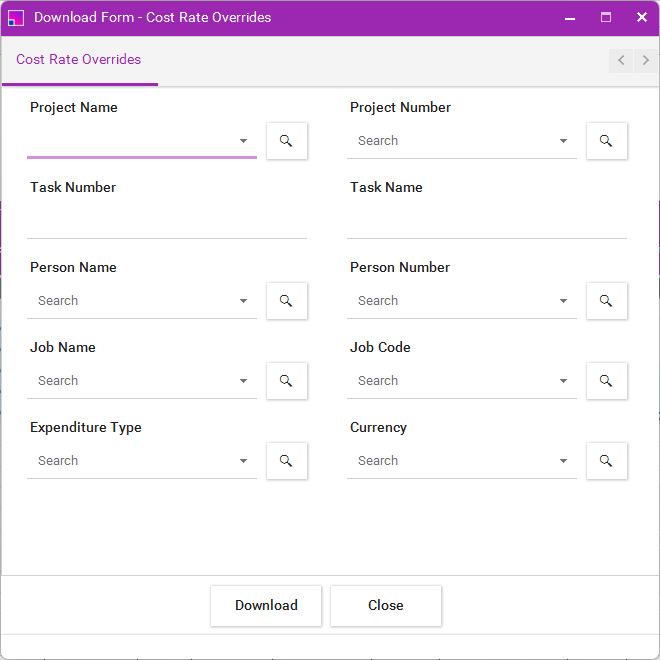
Task: Expand the Expenditure Type dropdown arrow
Action: (243, 461)
